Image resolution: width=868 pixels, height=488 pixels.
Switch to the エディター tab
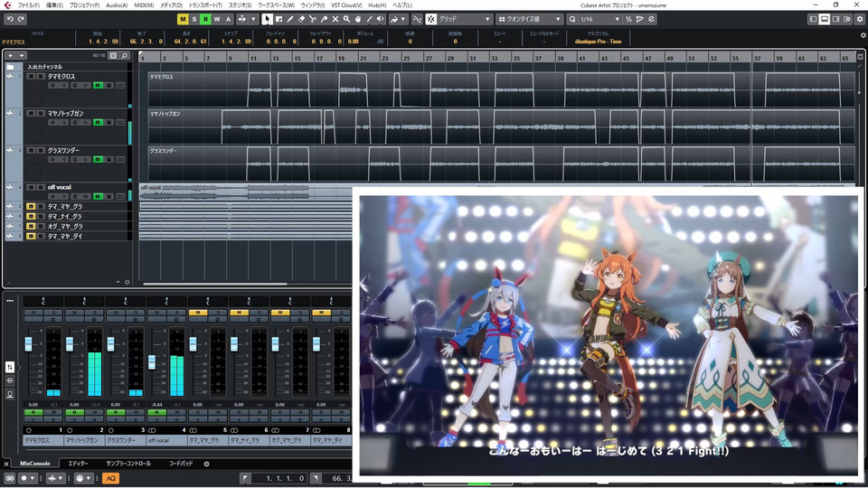[78, 464]
